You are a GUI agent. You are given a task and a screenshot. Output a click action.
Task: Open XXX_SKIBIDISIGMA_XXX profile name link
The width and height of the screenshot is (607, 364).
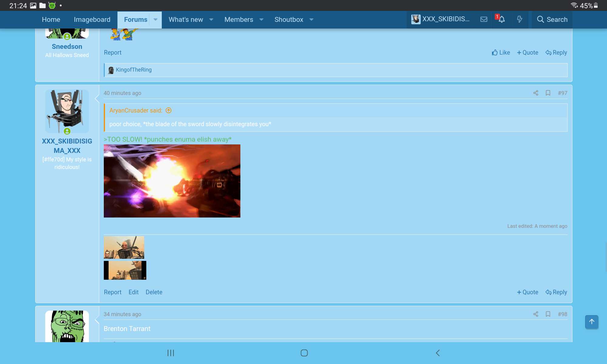(67, 146)
